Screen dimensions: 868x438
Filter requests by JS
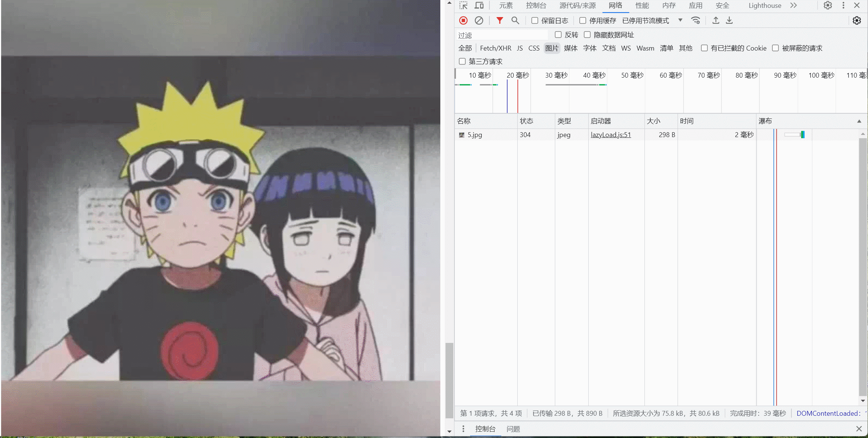click(520, 48)
